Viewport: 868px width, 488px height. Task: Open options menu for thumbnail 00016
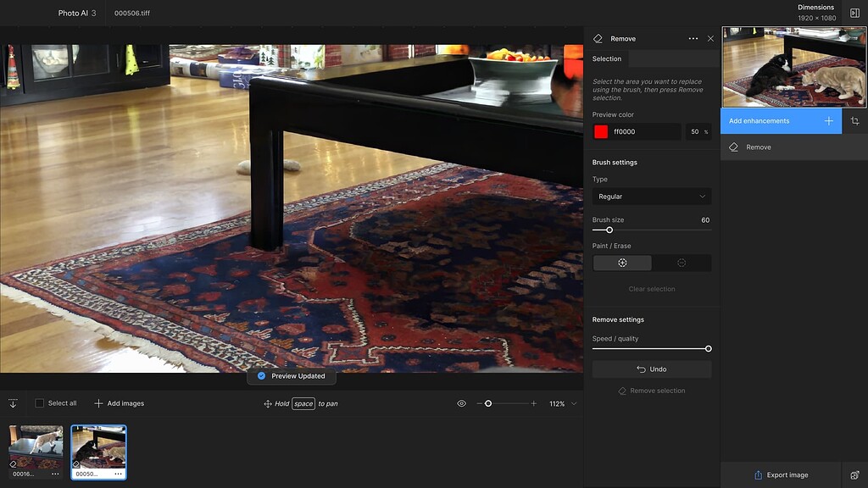pyautogui.click(x=55, y=474)
